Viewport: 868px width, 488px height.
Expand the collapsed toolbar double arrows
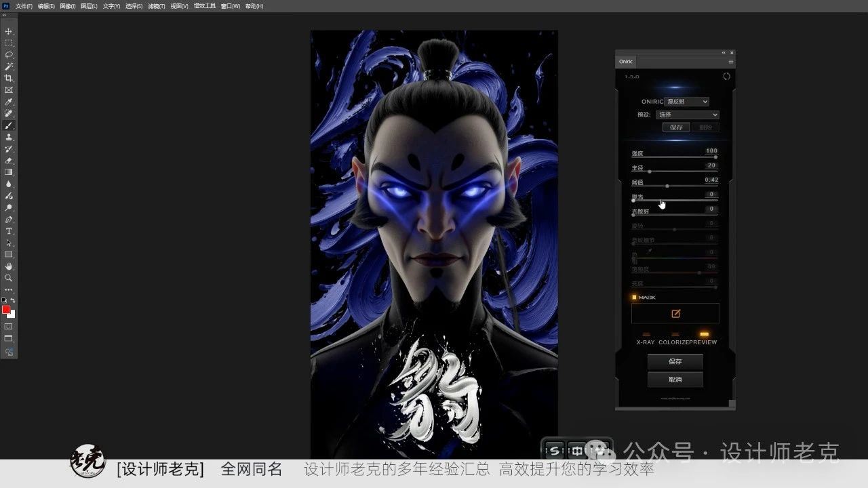click(4, 15)
